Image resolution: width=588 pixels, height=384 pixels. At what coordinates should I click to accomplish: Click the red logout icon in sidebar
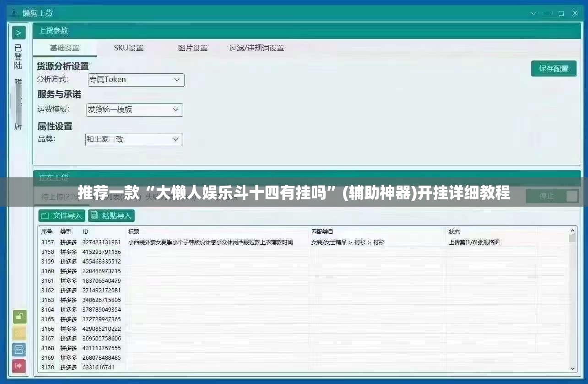tap(19, 366)
